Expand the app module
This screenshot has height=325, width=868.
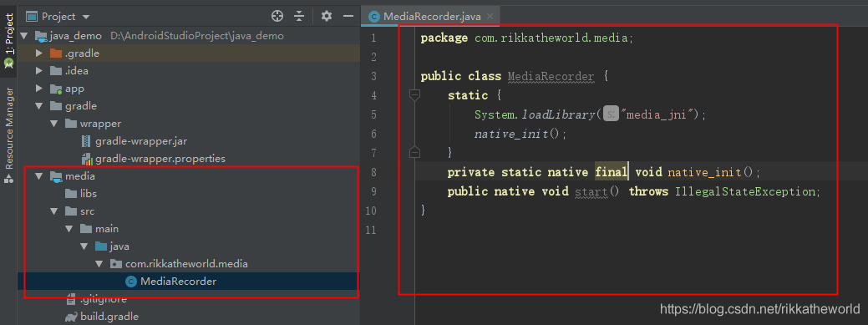pos(38,89)
